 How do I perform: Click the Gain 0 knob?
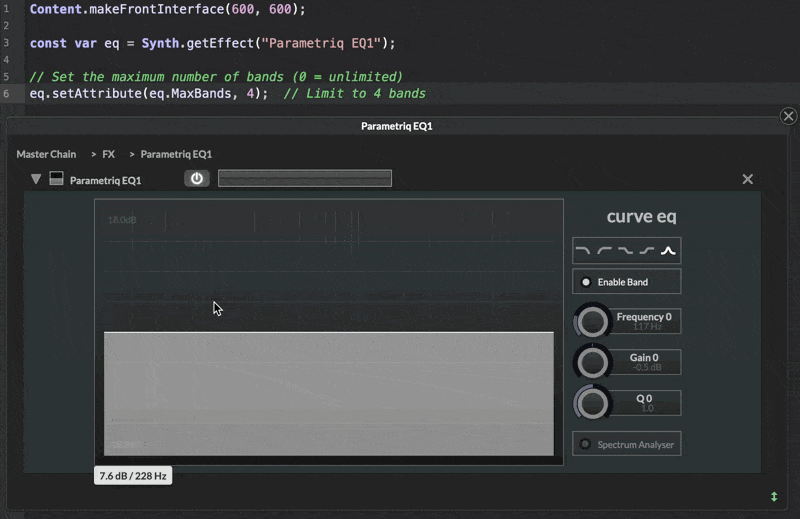[x=593, y=362]
